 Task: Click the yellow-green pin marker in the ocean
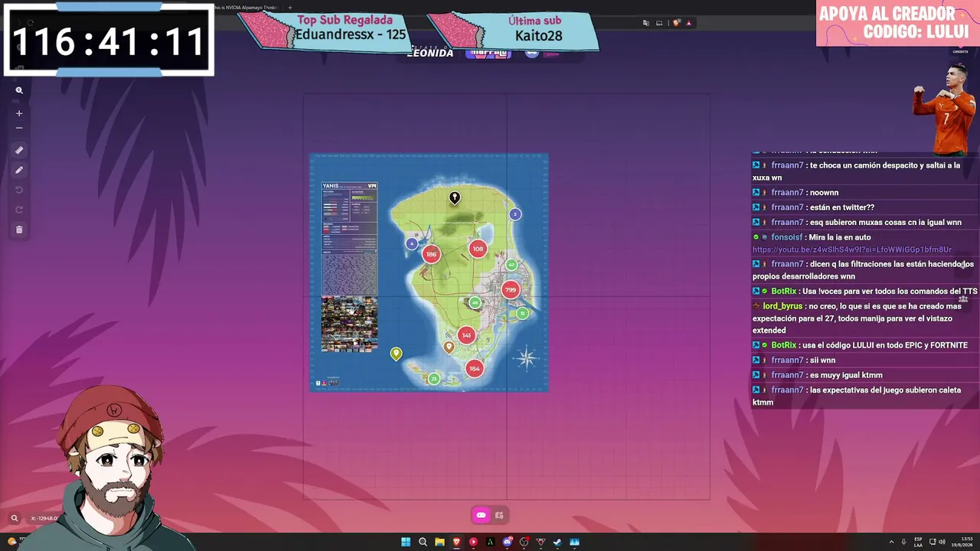coord(396,354)
